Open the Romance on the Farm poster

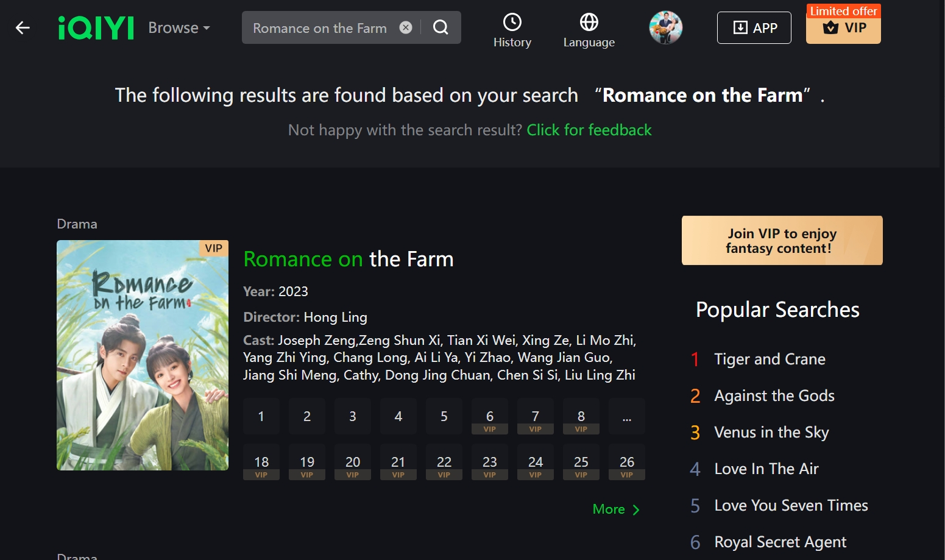click(x=142, y=355)
